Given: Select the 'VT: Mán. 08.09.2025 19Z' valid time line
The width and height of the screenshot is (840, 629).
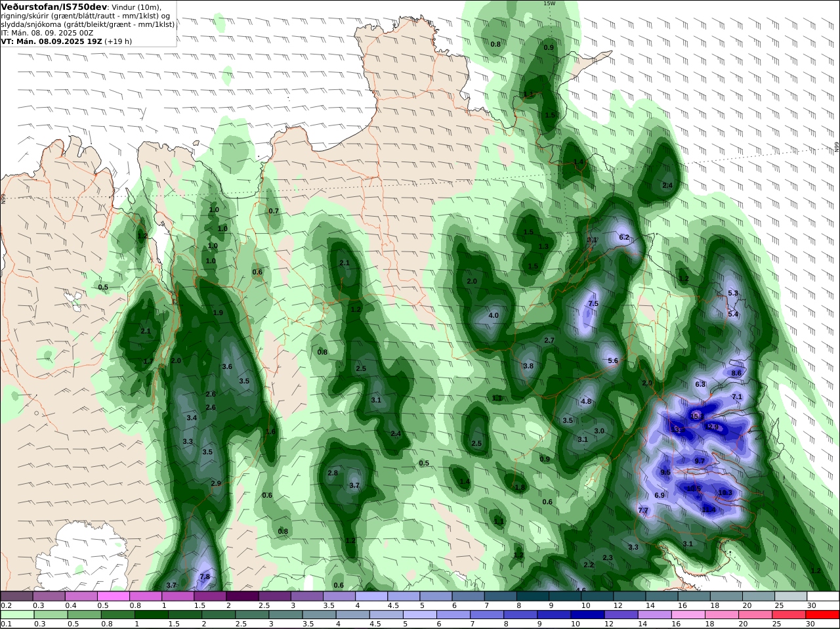Looking at the screenshot, I should [x=51, y=41].
